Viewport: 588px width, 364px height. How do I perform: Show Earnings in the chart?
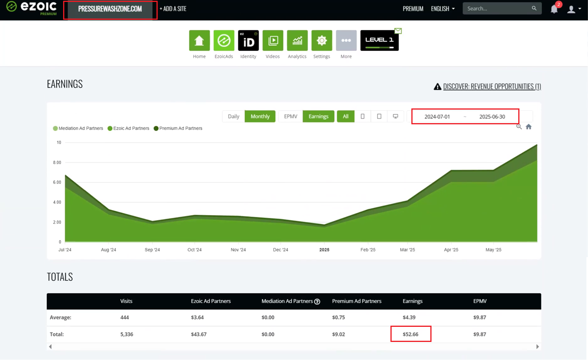pyautogui.click(x=318, y=116)
